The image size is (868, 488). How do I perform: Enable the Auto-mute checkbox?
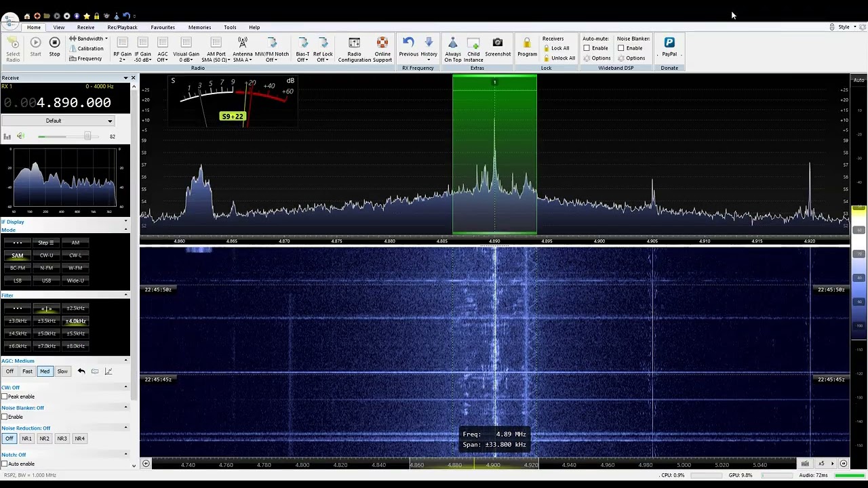point(587,48)
